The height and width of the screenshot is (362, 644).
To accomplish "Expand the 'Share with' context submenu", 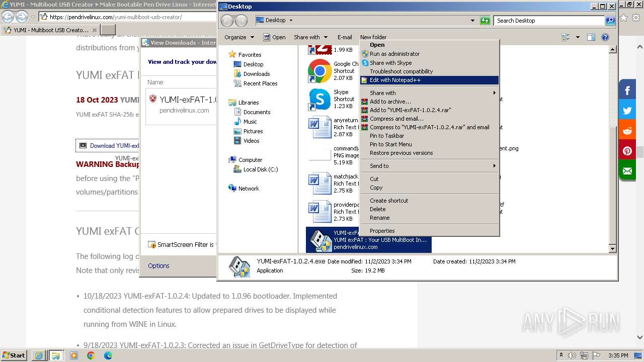I will [x=429, y=93].
